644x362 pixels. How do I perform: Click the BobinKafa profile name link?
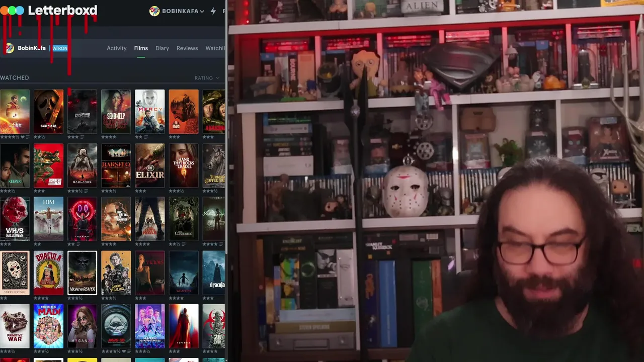coord(32,48)
